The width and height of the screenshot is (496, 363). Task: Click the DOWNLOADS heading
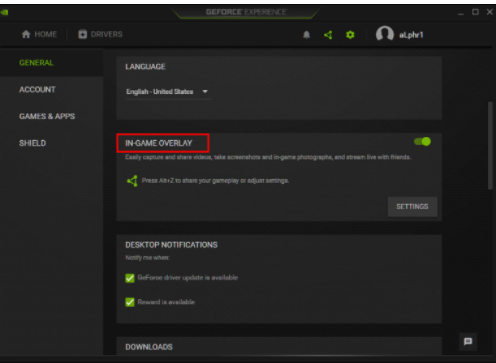pyautogui.click(x=149, y=347)
